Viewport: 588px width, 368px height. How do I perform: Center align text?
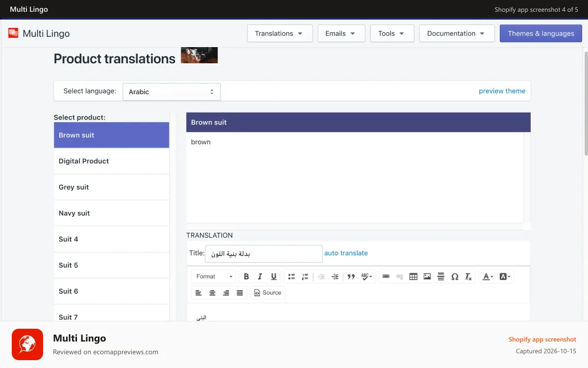tap(212, 293)
